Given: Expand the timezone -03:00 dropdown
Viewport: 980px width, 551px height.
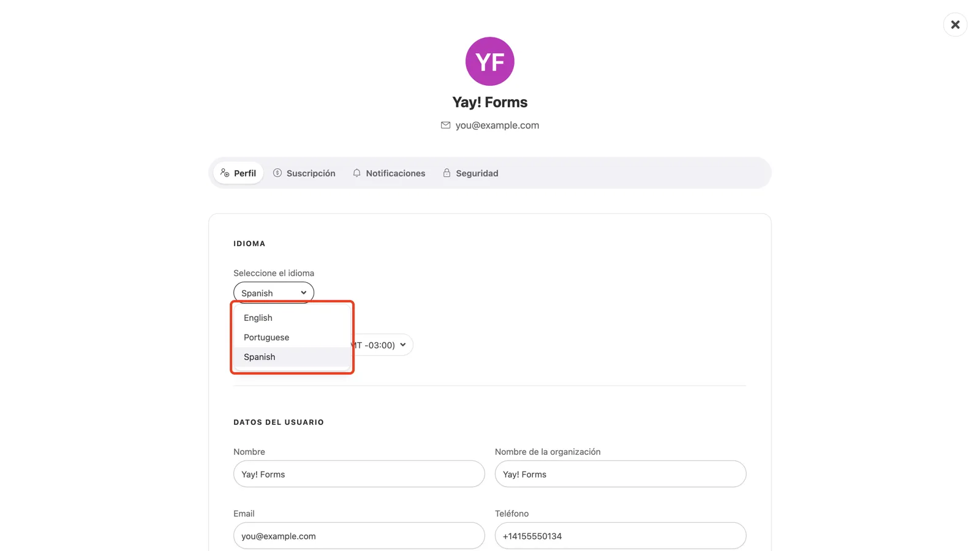Looking at the screenshot, I should pyautogui.click(x=382, y=345).
